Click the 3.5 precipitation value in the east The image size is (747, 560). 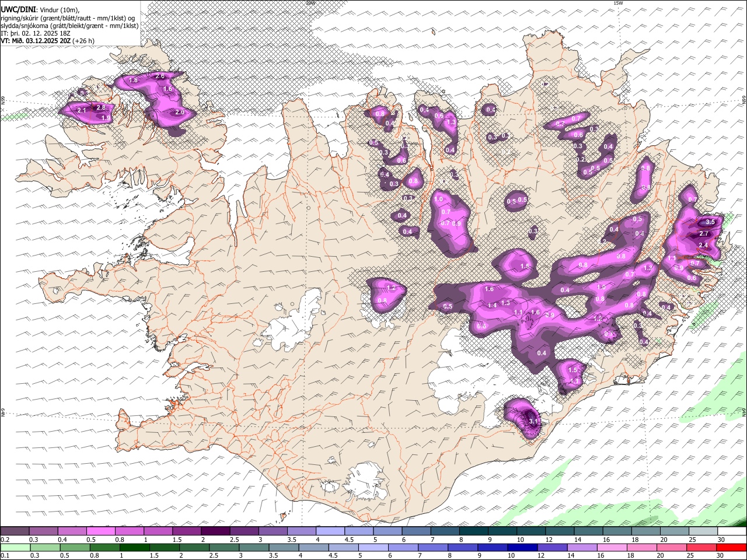click(710, 222)
